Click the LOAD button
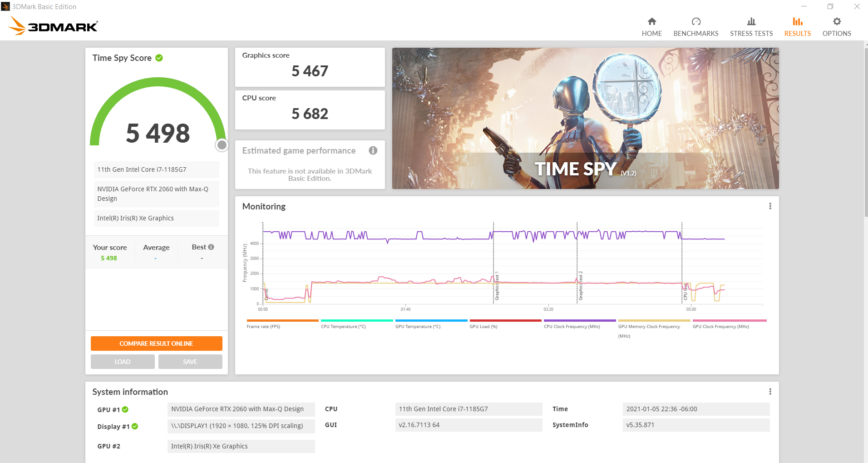 pos(123,362)
